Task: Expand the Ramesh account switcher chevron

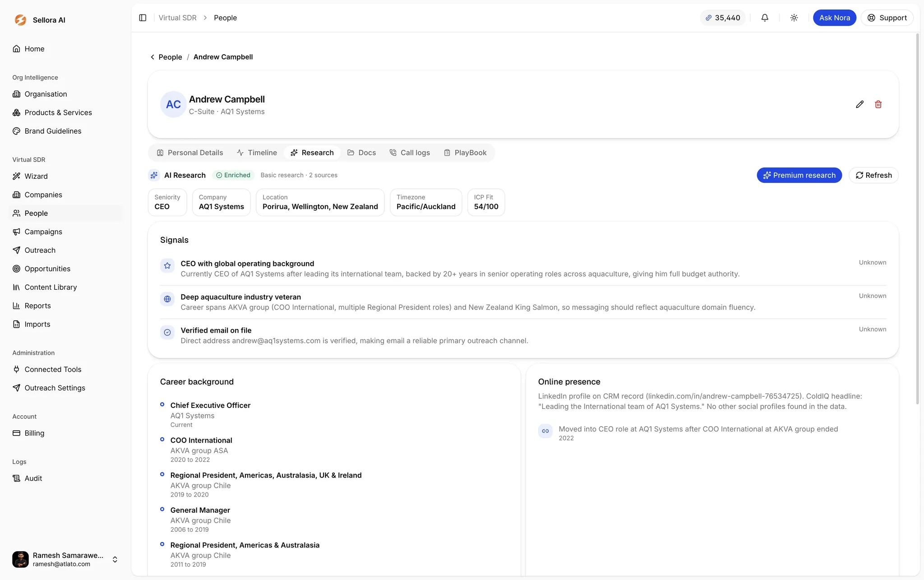Action: (x=115, y=559)
